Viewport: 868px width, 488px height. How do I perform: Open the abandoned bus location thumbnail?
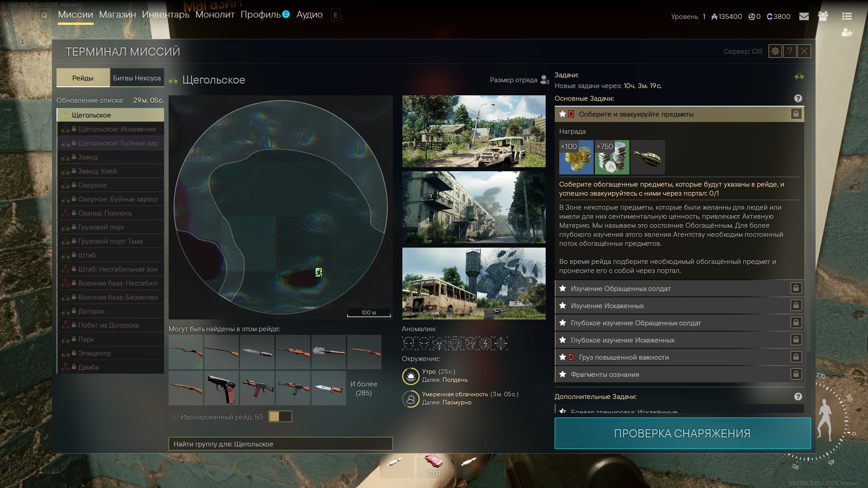(474, 283)
